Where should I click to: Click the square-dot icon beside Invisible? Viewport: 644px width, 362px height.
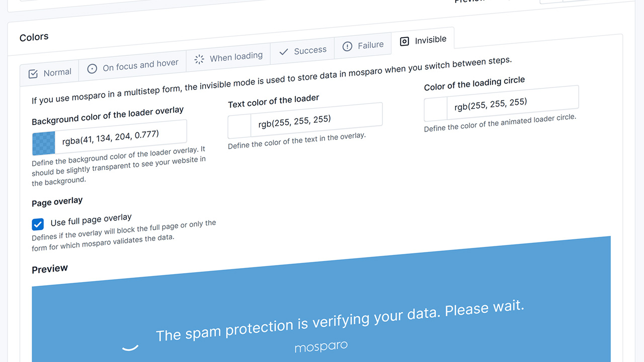[x=405, y=42]
